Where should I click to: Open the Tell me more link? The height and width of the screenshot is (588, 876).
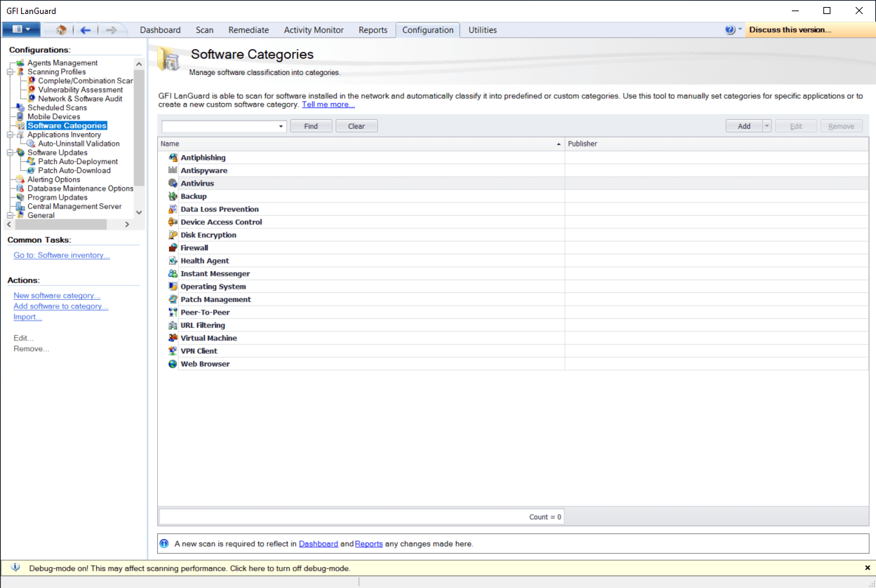click(328, 104)
